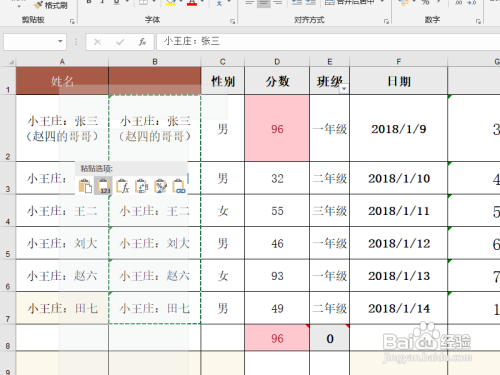The image size is (500, 375).
Task: Choose the Paste Link option
Action: point(179,186)
